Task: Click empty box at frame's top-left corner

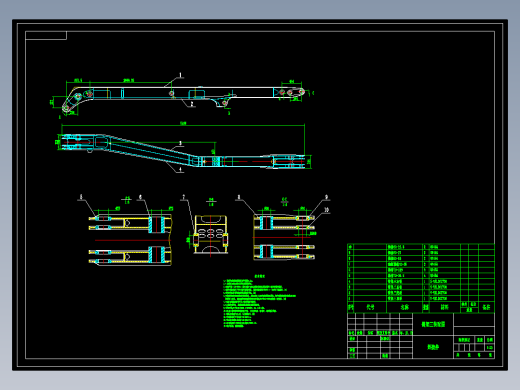Action: (x=46, y=35)
